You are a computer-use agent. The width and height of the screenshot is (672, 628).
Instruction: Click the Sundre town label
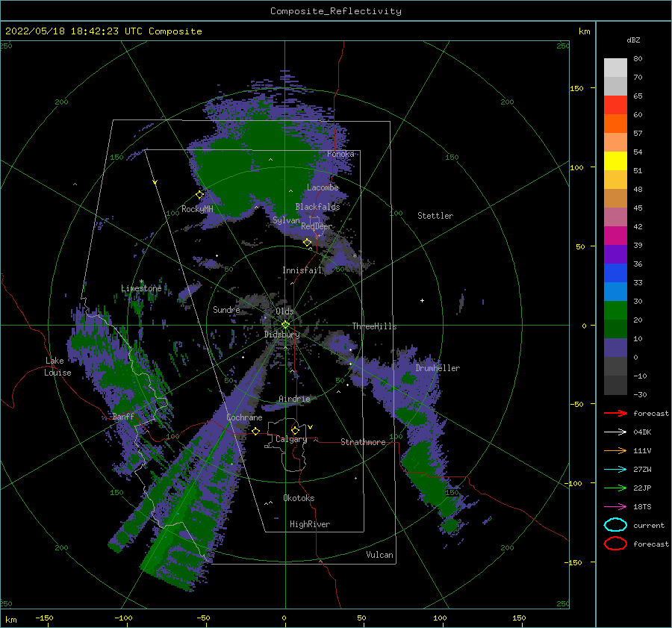pos(226,309)
